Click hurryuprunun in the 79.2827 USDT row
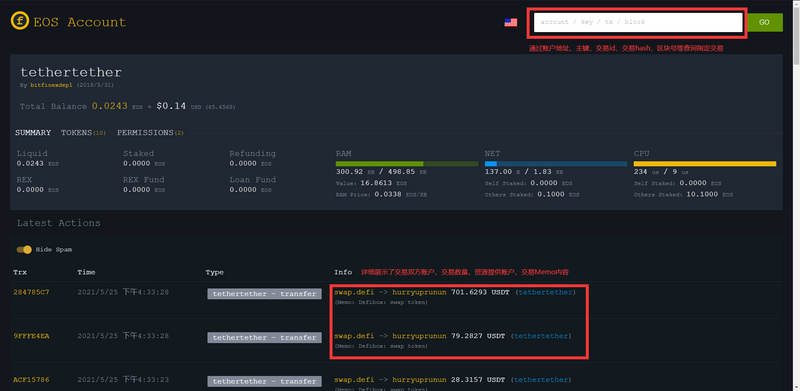 [x=419, y=336]
